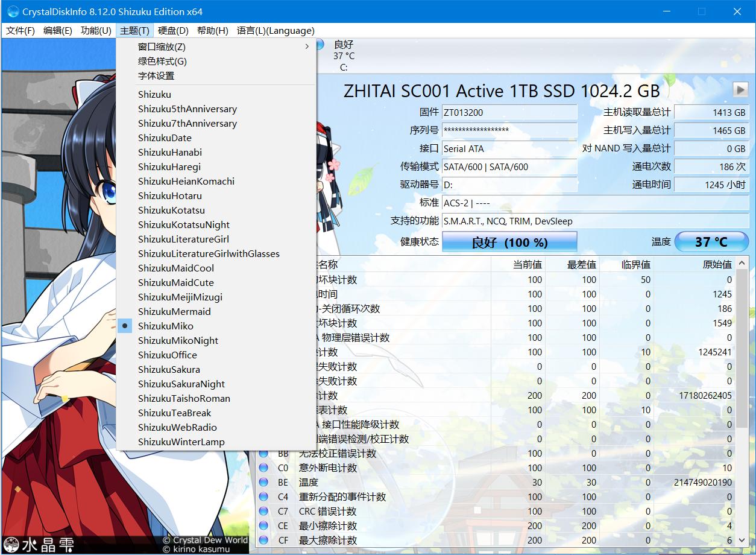Select 字体设置 from the theme menu
Screen dimensions: 756x555
coord(156,75)
